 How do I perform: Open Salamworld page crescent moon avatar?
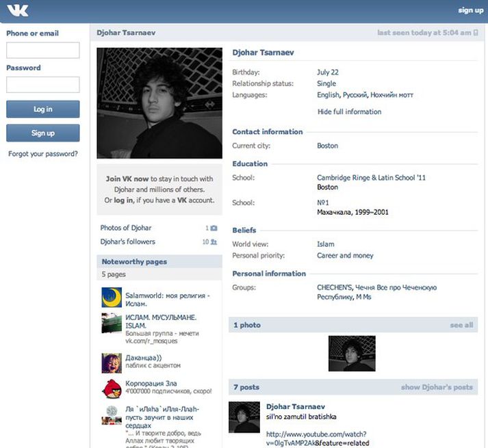pos(112,298)
